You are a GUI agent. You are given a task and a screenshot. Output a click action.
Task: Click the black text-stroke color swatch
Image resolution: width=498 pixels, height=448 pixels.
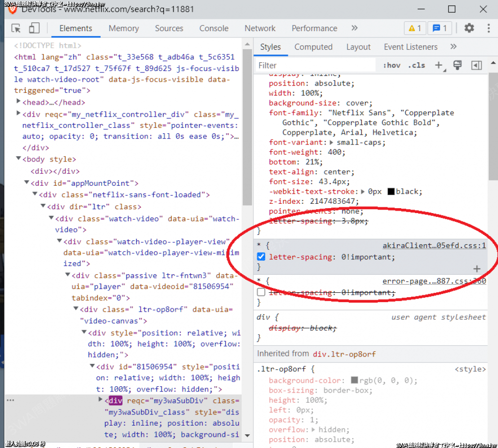click(x=391, y=192)
